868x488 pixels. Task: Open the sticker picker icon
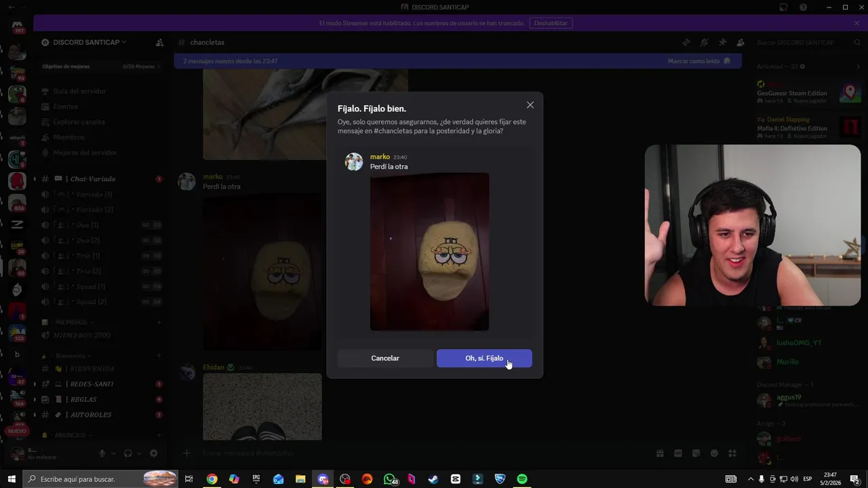tap(696, 453)
